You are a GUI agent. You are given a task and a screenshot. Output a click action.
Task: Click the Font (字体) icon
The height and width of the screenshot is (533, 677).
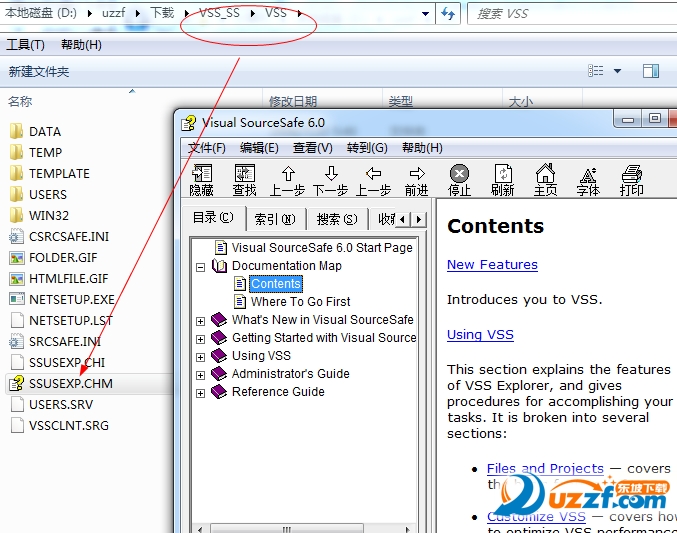(588, 180)
